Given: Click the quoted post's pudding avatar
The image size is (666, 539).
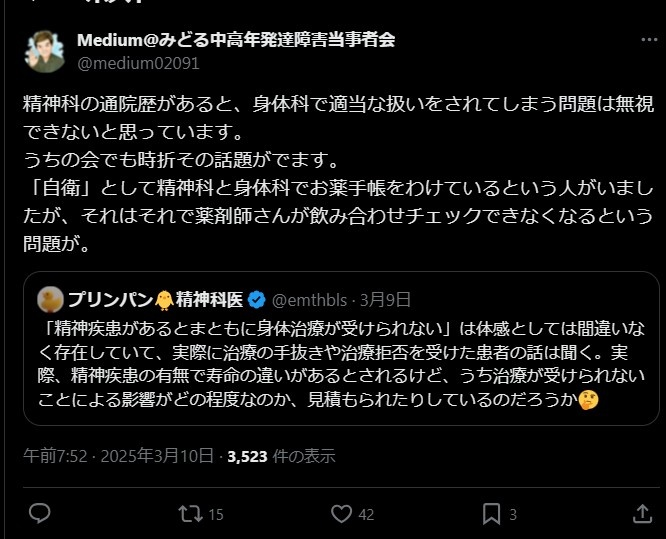Looking at the screenshot, I should pos(51,298).
